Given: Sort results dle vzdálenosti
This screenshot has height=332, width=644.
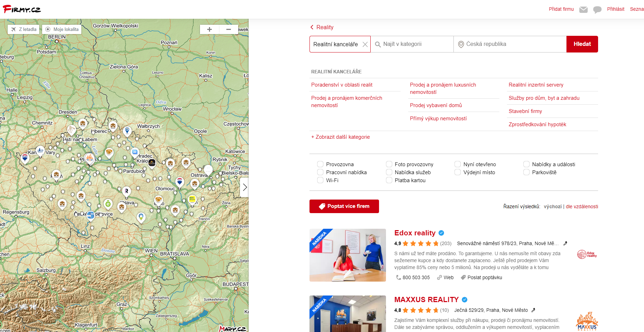Looking at the screenshot, I should [582, 207].
